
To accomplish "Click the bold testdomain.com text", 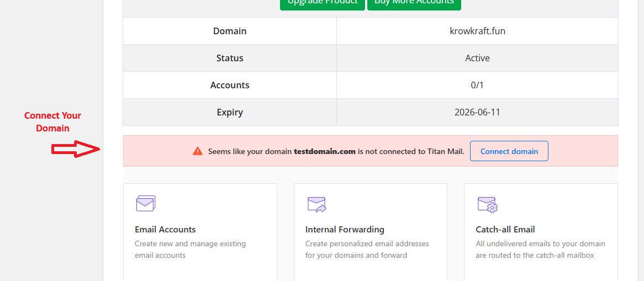I will point(324,151).
